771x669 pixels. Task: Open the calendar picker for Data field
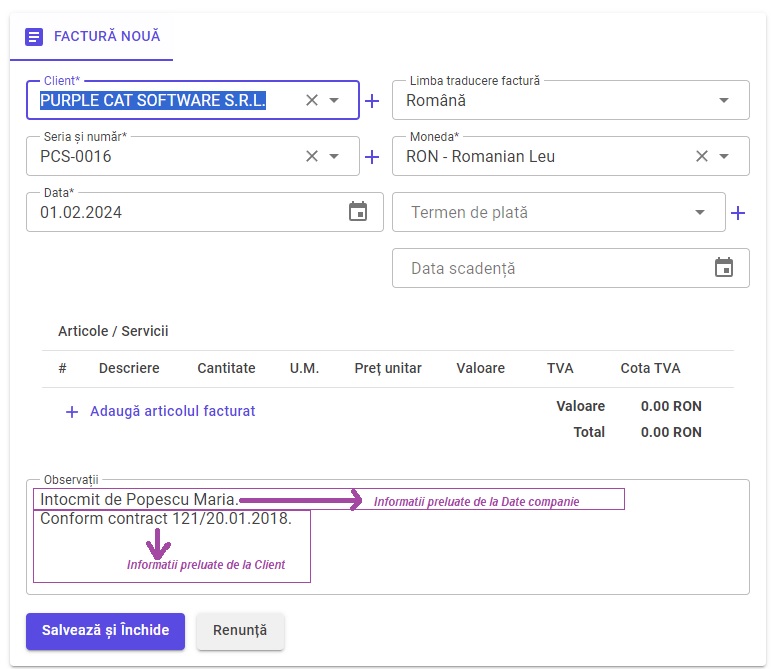pos(358,212)
